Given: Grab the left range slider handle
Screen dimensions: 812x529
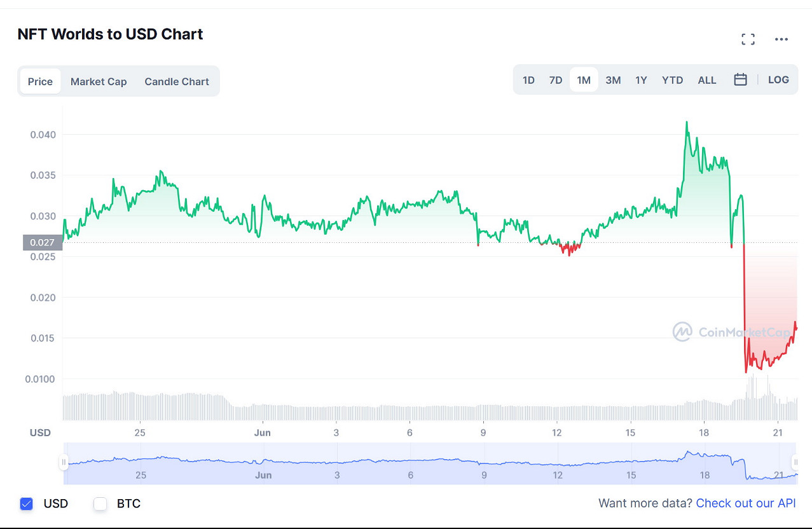Looking at the screenshot, I should [64, 462].
